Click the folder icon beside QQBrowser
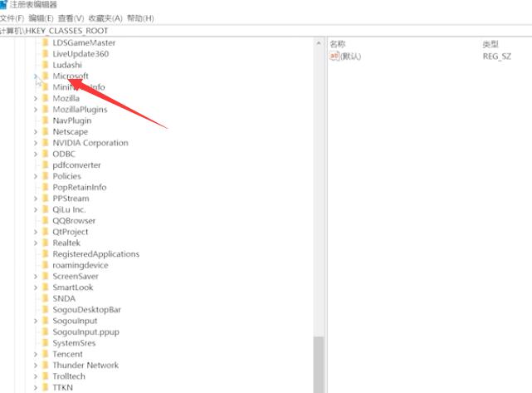 click(x=45, y=221)
